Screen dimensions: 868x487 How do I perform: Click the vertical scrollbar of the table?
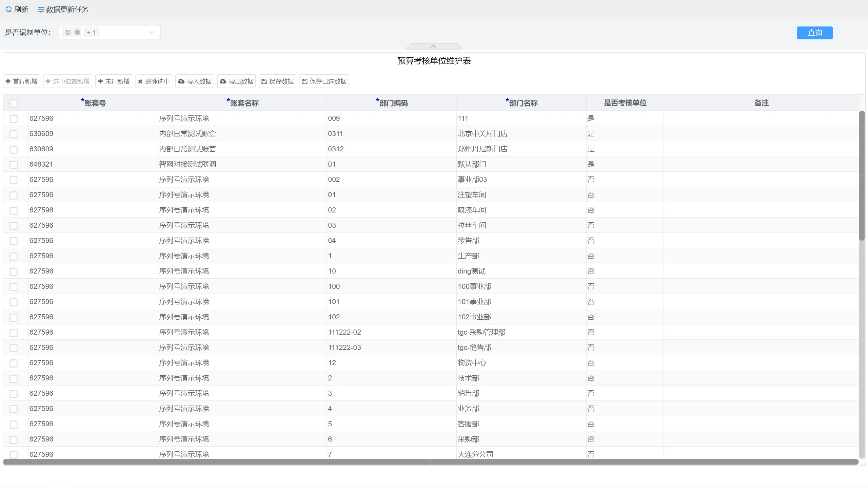coord(862,176)
